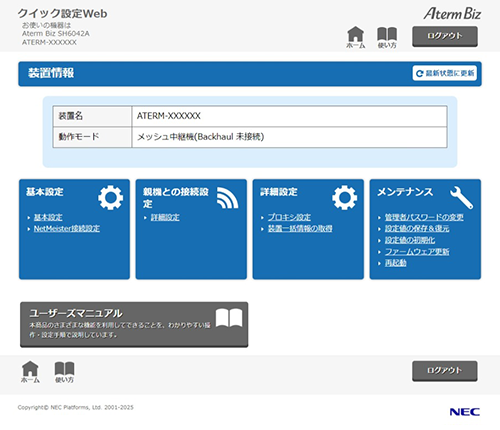The height and width of the screenshot is (430, 500).
Task: Click the wireless signal icon in 親機との接続設定
Action: point(227,198)
